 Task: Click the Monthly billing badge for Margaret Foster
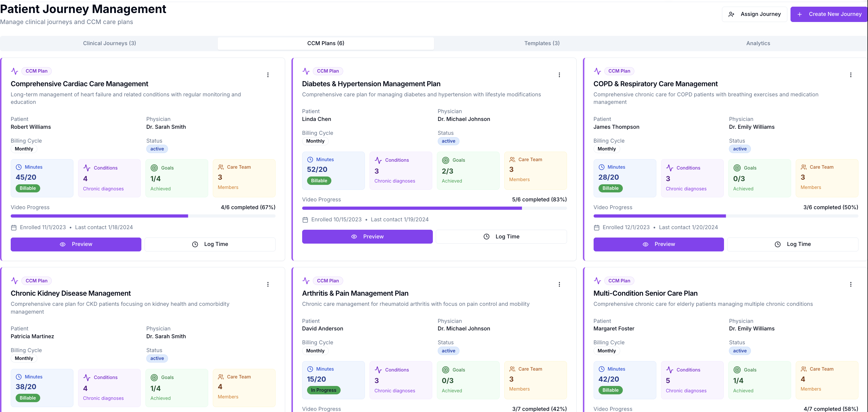[607, 351]
